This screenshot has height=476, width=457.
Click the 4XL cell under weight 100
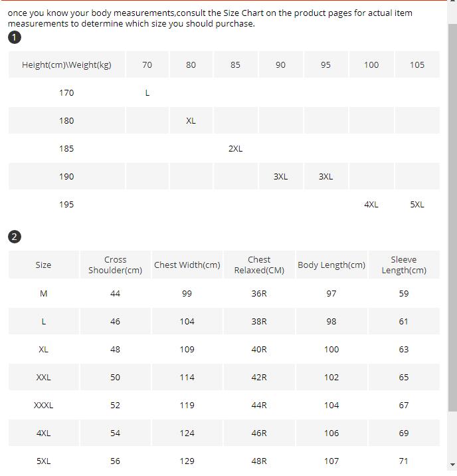pyautogui.click(x=371, y=204)
